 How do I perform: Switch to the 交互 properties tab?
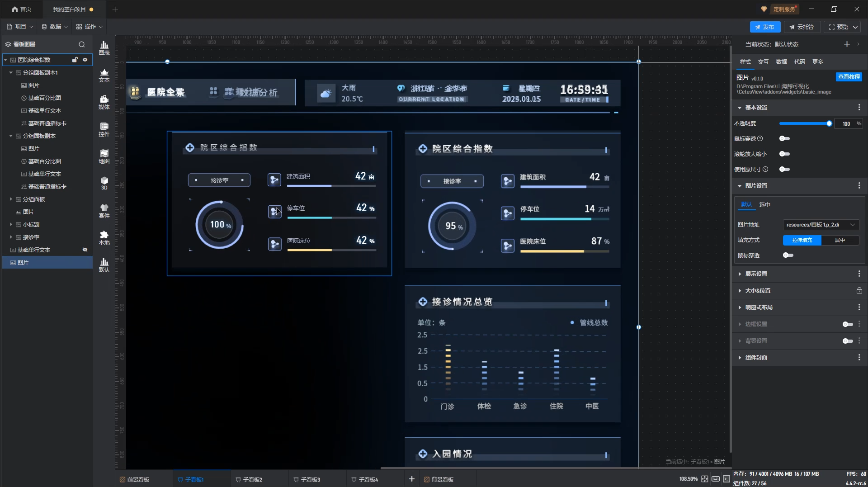click(x=764, y=62)
